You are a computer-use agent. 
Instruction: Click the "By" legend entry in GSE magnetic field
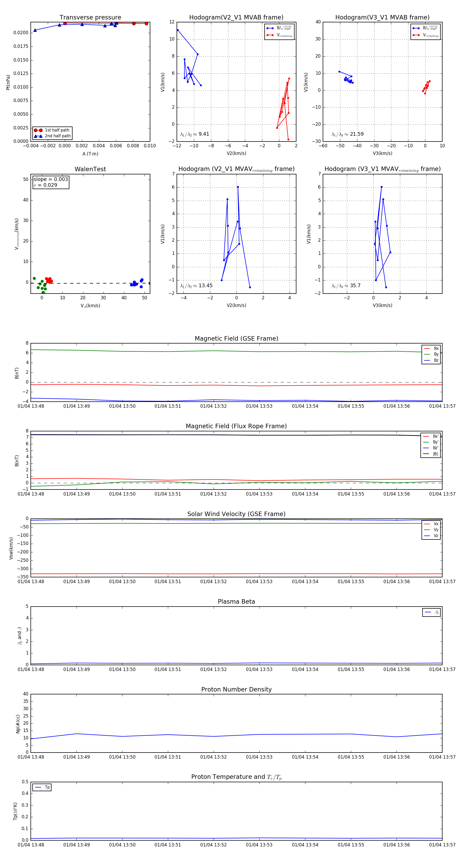431,355
